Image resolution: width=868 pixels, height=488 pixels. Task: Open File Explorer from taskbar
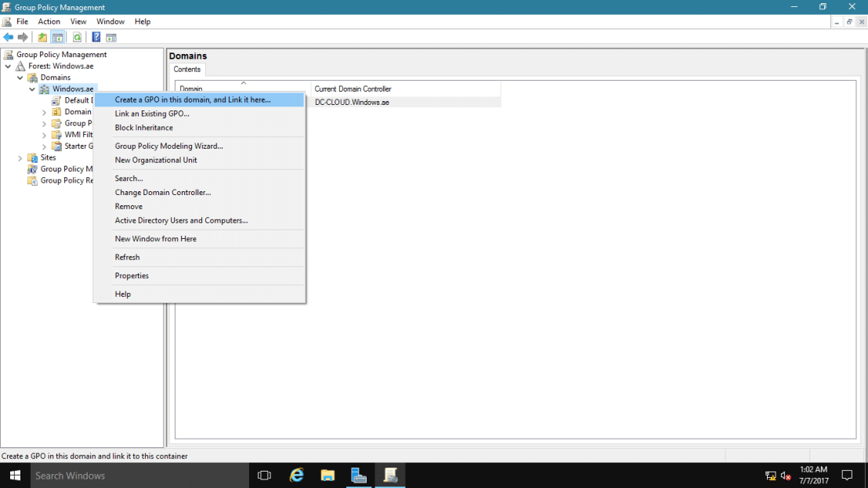click(327, 475)
